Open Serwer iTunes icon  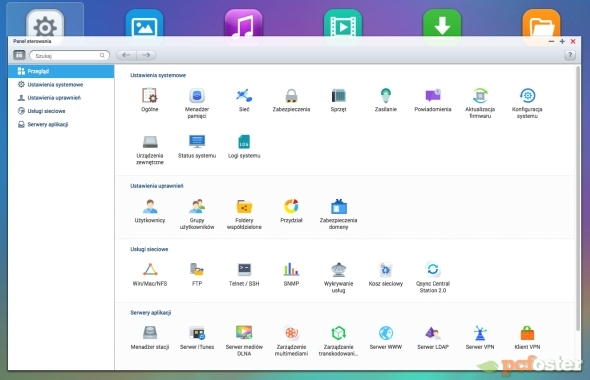pyautogui.click(x=197, y=333)
